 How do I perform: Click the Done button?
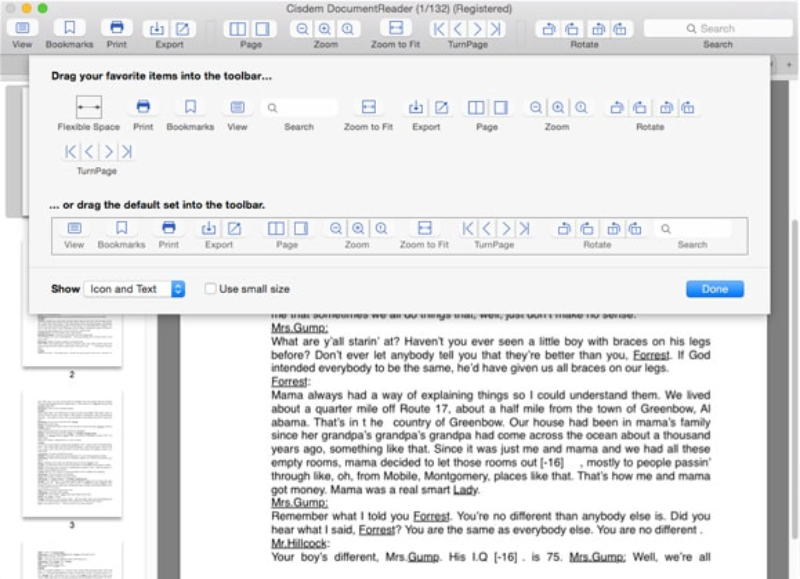pos(714,289)
